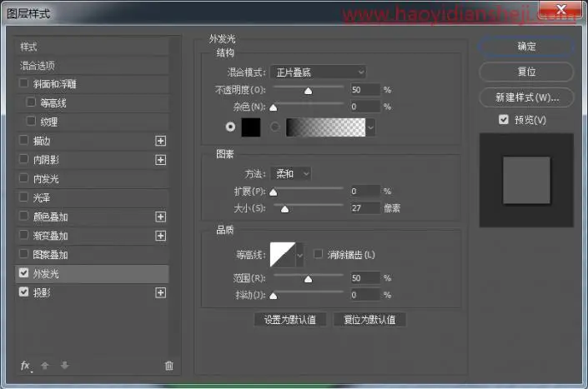Click the 复位为默认值 button

369,320
